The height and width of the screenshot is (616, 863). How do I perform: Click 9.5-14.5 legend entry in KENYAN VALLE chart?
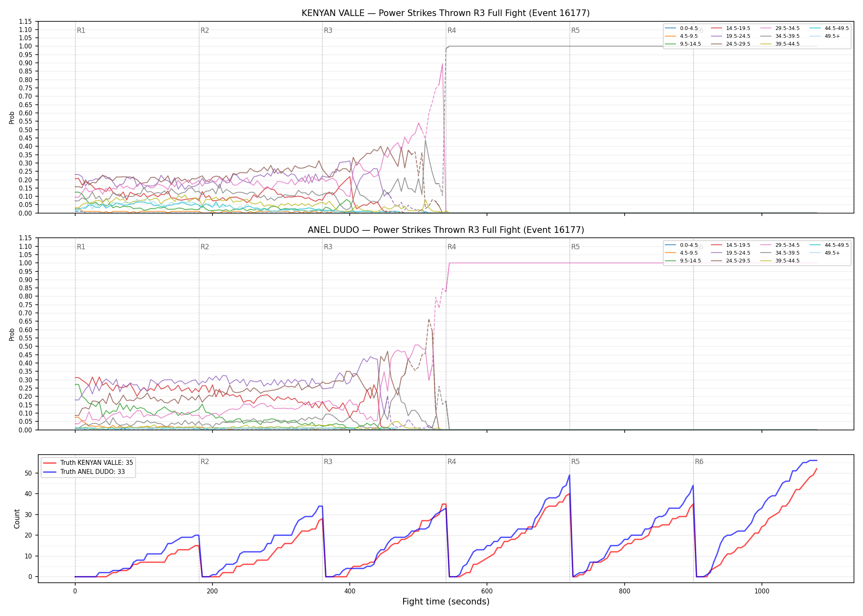point(683,44)
